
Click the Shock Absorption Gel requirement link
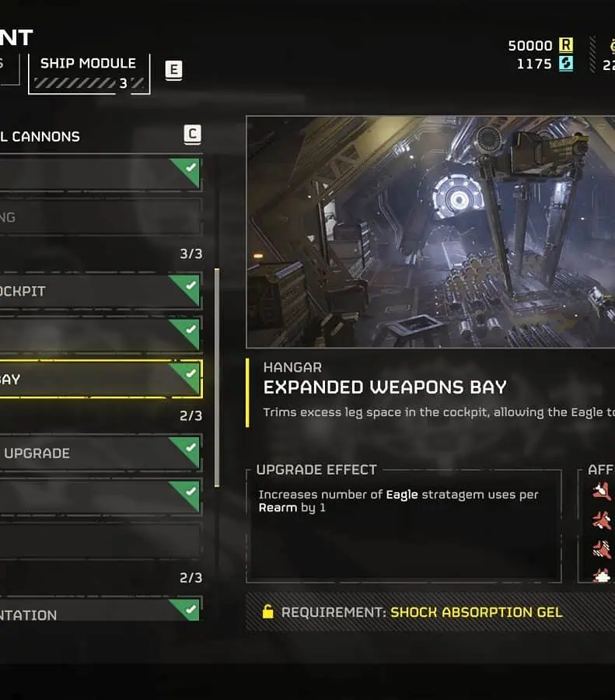[x=476, y=612]
